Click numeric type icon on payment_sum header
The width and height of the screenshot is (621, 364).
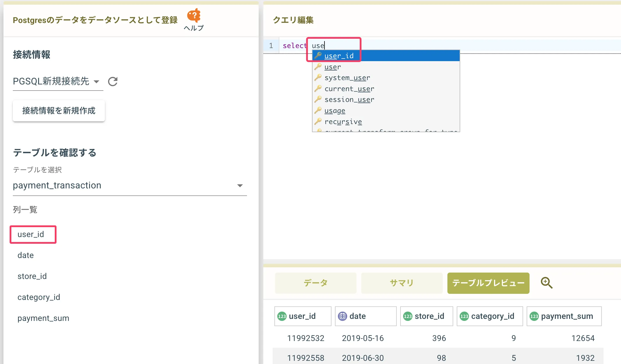coord(534,316)
